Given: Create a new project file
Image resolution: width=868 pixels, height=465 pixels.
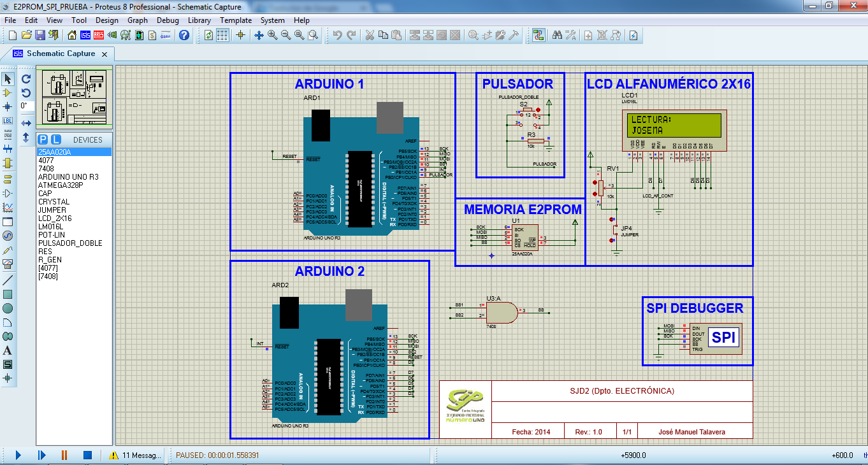Looking at the screenshot, I should point(12,35).
